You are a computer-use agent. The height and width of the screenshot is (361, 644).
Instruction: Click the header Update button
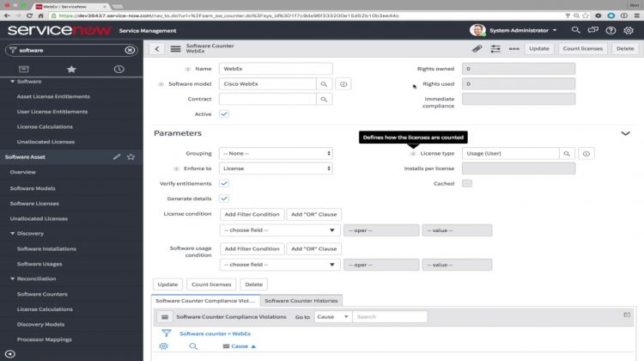click(x=539, y=48)
